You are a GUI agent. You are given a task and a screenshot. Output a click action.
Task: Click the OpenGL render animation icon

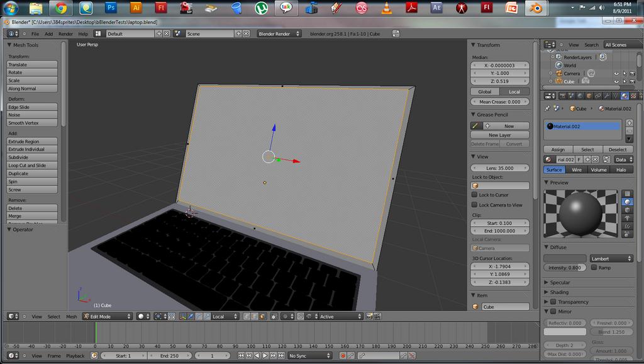(x=377, y=316)
